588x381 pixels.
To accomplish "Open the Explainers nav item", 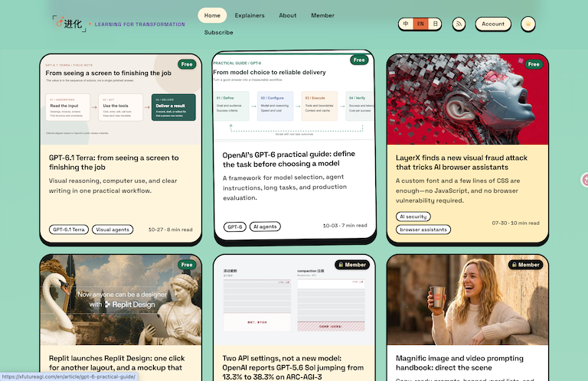I will [250, 15].
